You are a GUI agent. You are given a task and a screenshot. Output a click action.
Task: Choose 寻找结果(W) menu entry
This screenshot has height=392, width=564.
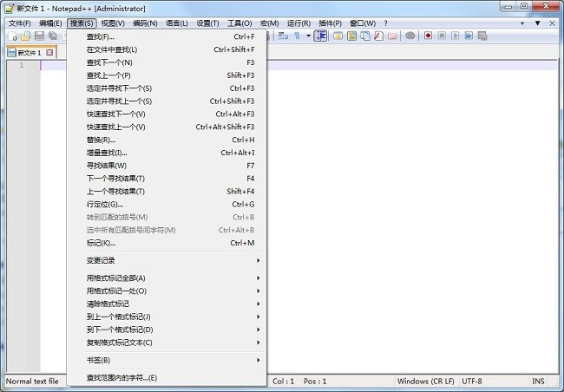tap(167, 166)
